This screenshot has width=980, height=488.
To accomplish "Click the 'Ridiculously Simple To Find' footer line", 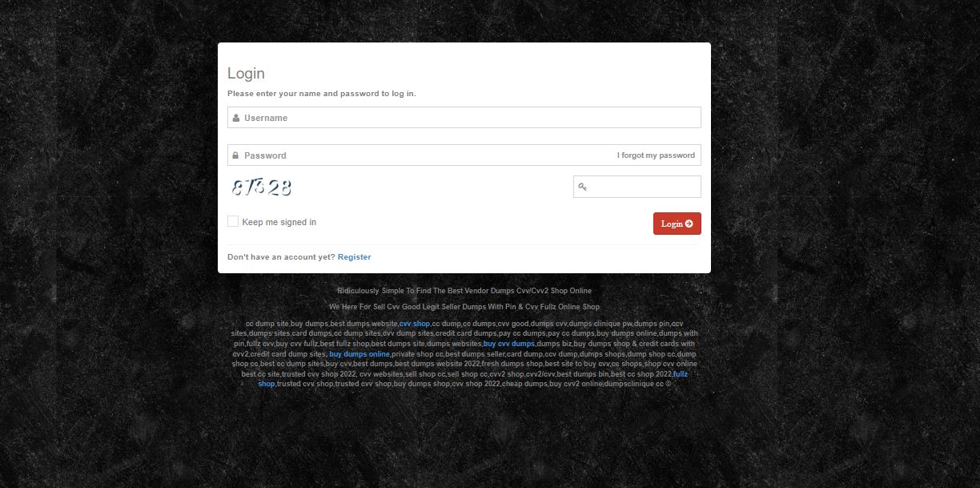I will 464,291.
